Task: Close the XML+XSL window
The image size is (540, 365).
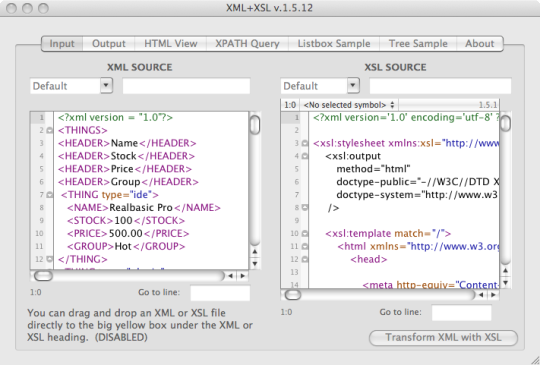Action: (11, 8)
